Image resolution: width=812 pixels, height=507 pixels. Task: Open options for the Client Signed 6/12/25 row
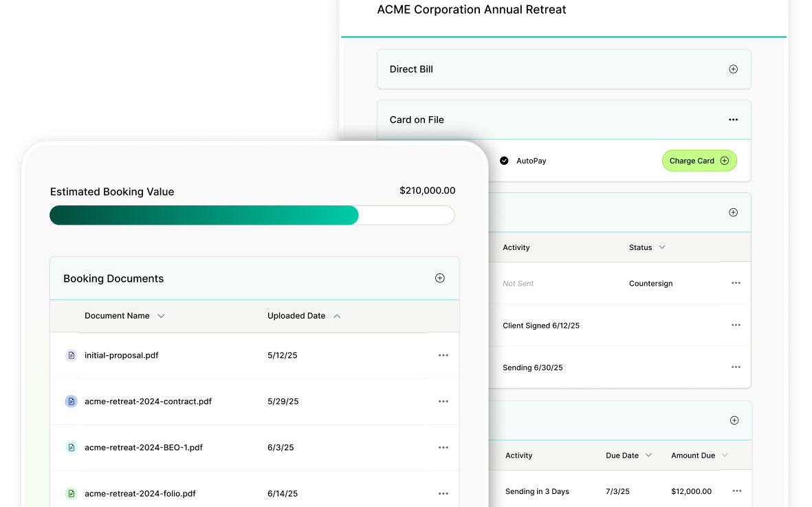(x=736, y=325)
